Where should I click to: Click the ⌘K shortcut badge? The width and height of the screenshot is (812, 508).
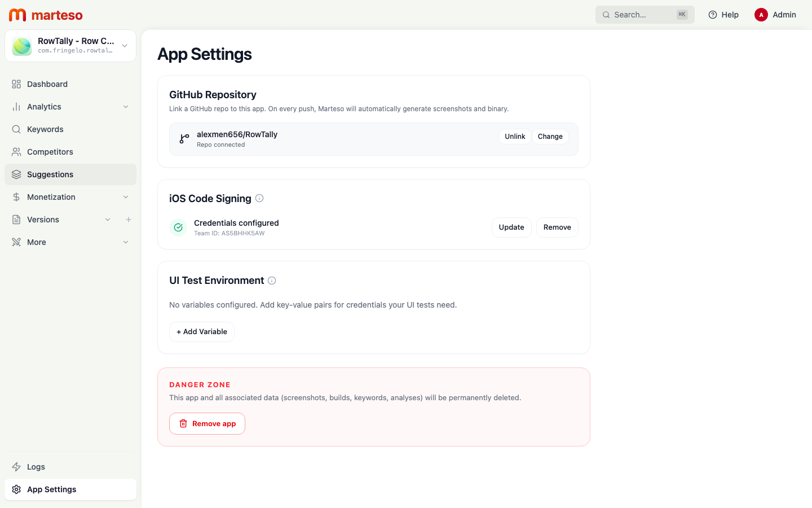682,15
